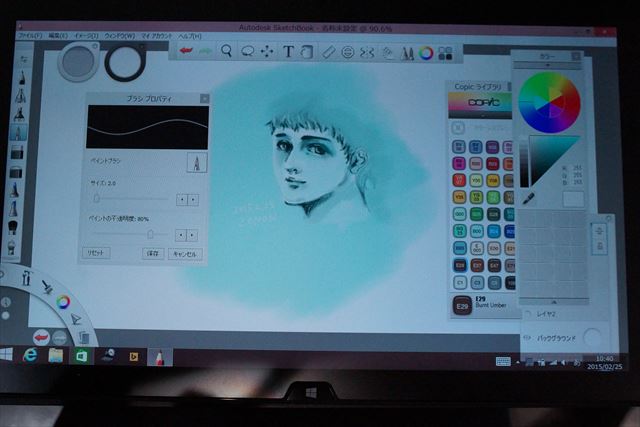640x427 pixels.
Task: Collapse Color panel using top arrow
Action: tap(548, 65)
